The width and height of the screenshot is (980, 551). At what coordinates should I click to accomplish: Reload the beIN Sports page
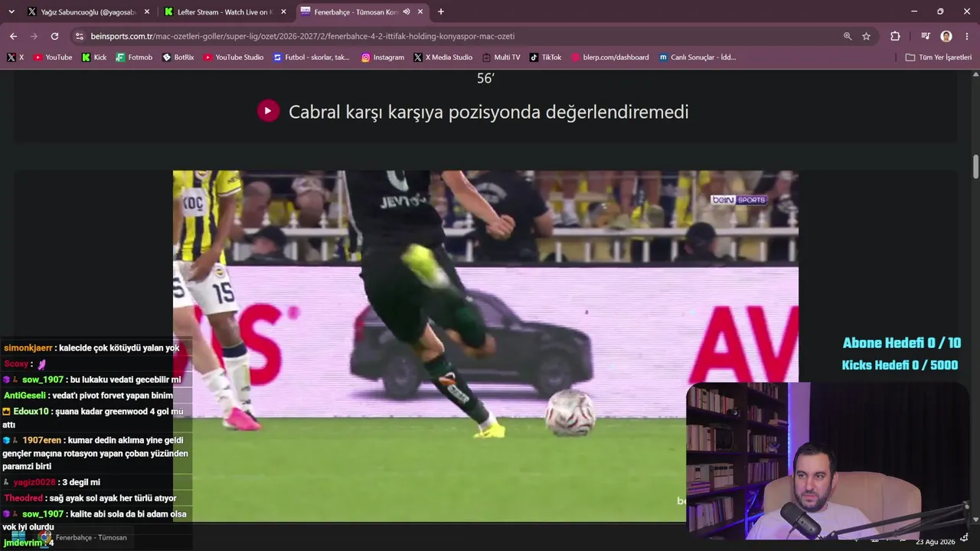pyautogui.click(x=54, y=36)
